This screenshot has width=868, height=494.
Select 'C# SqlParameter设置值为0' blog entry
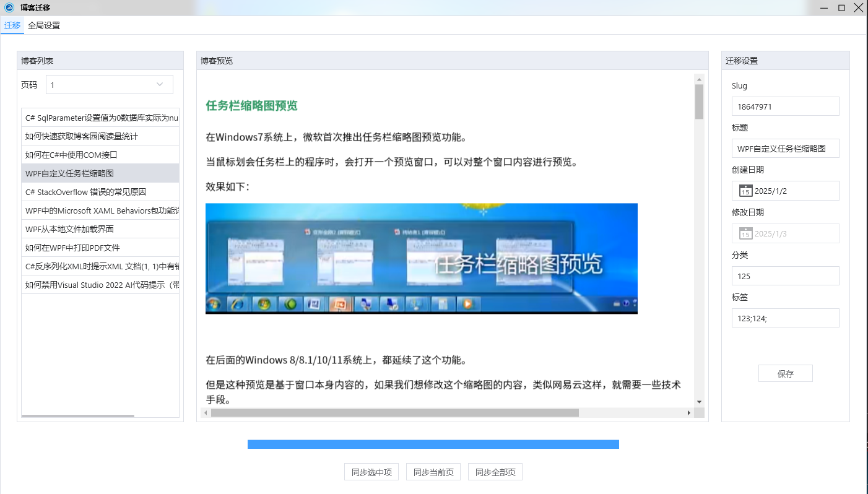tap(100, 118)
